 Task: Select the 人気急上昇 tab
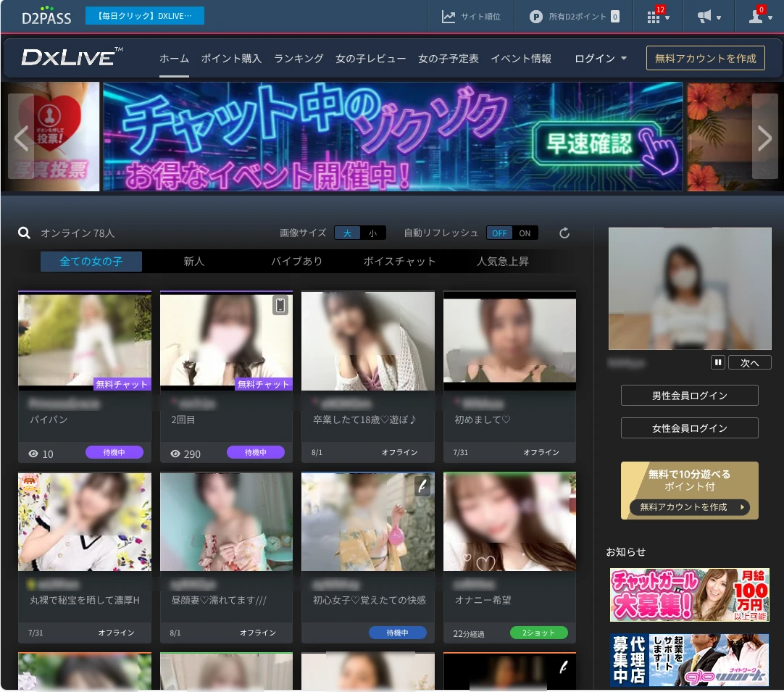click(503, 261)
